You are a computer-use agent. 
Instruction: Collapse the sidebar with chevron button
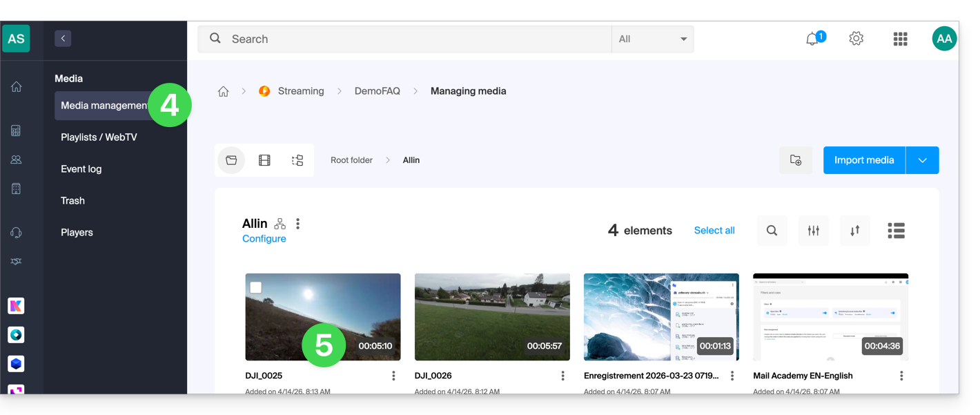tap(63, 39)
